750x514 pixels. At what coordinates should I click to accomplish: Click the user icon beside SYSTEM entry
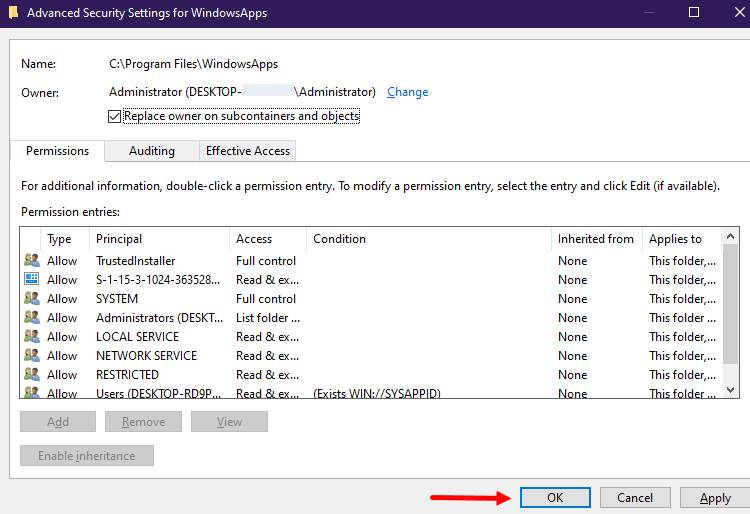pyautogui.click(x=31, y=299)
